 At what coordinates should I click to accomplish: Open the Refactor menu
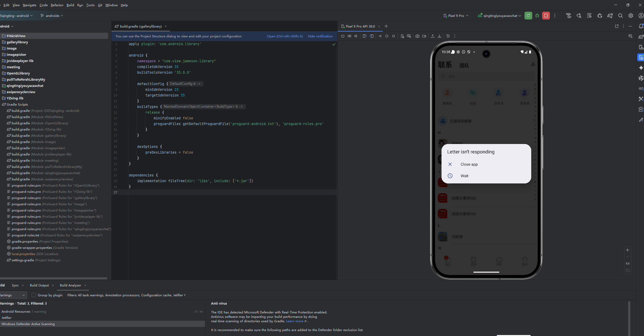(57, 5)
